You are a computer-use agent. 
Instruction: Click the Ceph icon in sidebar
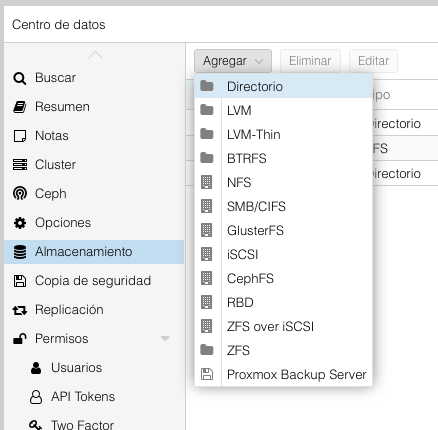[x=20, y=194]
